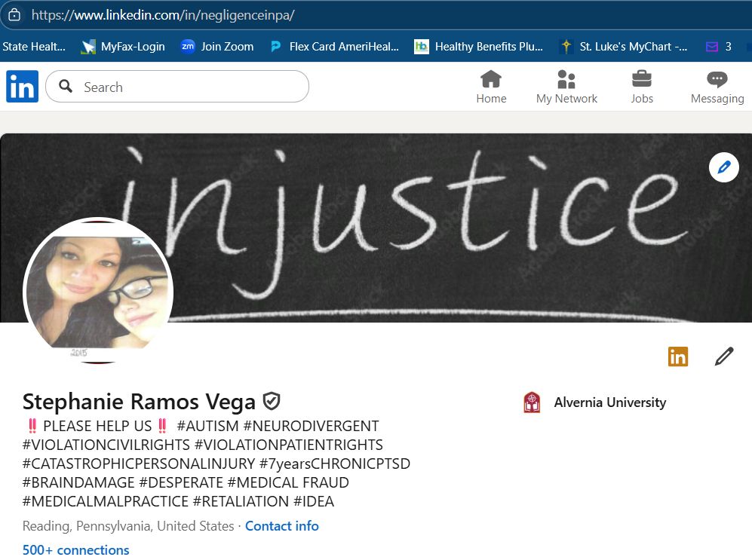Go to the Home nav item
Viewport: 752px width, 560px height.
pos(491,87)
